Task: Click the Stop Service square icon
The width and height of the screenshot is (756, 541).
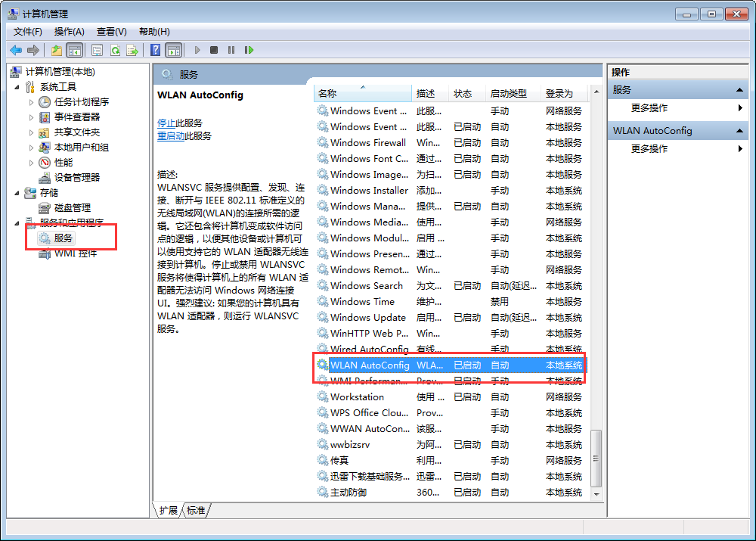Action: (x=214, y=50)
